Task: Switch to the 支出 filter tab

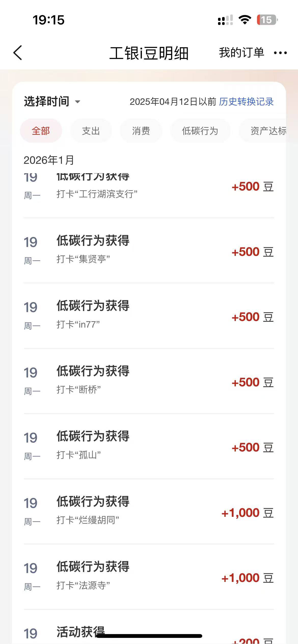Action: point(91,131)
